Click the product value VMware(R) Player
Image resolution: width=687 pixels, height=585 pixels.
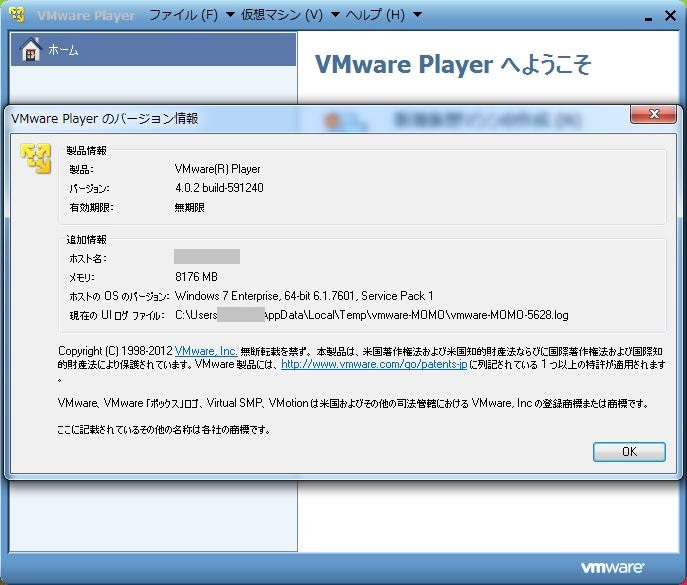[x=217, y=169]
